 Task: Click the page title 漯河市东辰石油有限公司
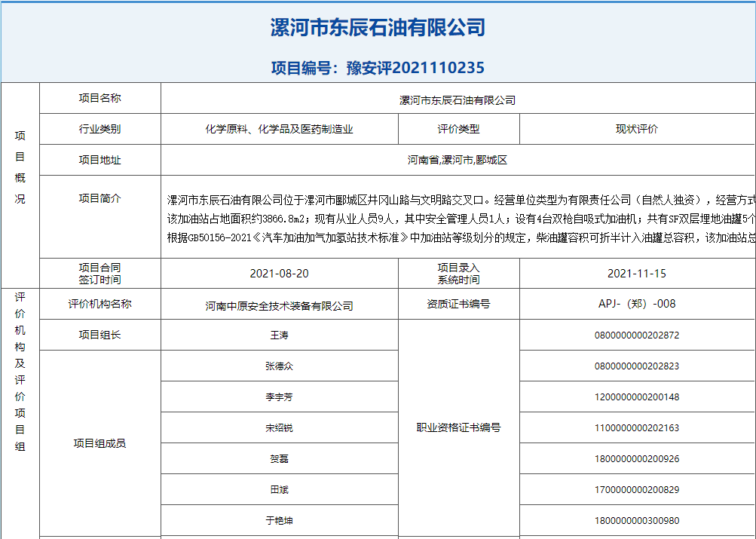378,27
